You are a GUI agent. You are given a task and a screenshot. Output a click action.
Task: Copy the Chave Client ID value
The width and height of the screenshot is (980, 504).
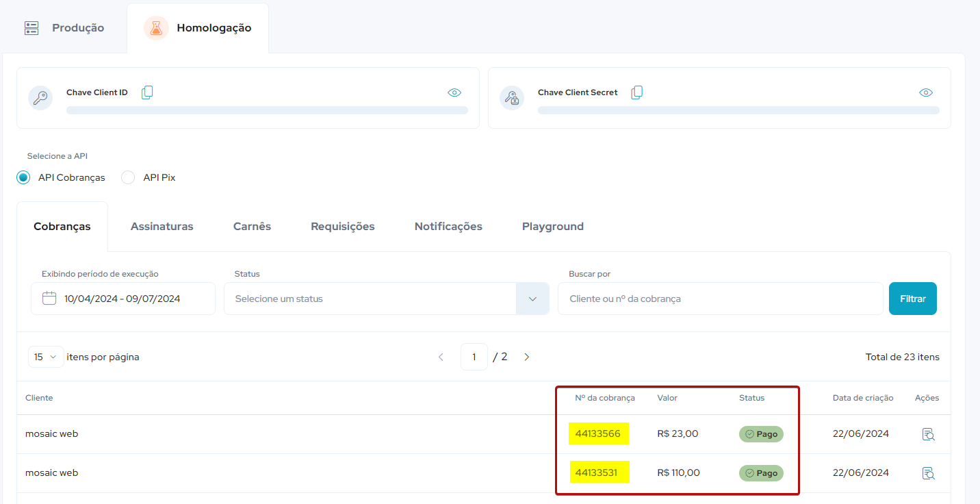pyautogui.click(x=147, y=92)
